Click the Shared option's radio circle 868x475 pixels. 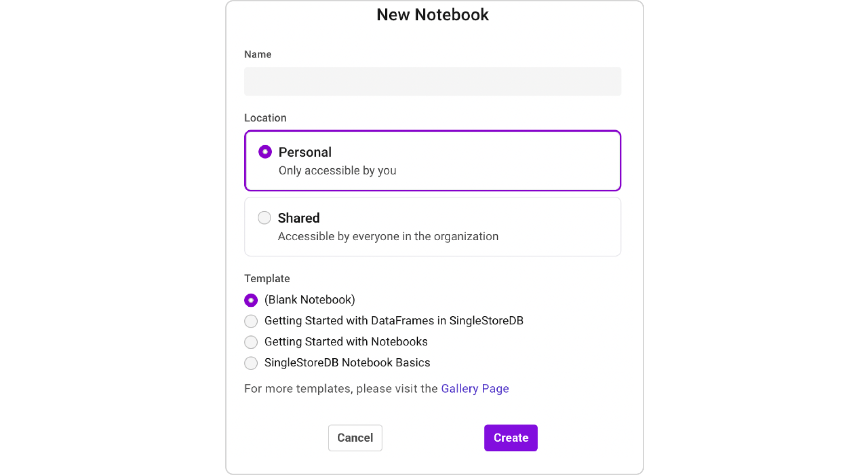[x=264, y=218]
